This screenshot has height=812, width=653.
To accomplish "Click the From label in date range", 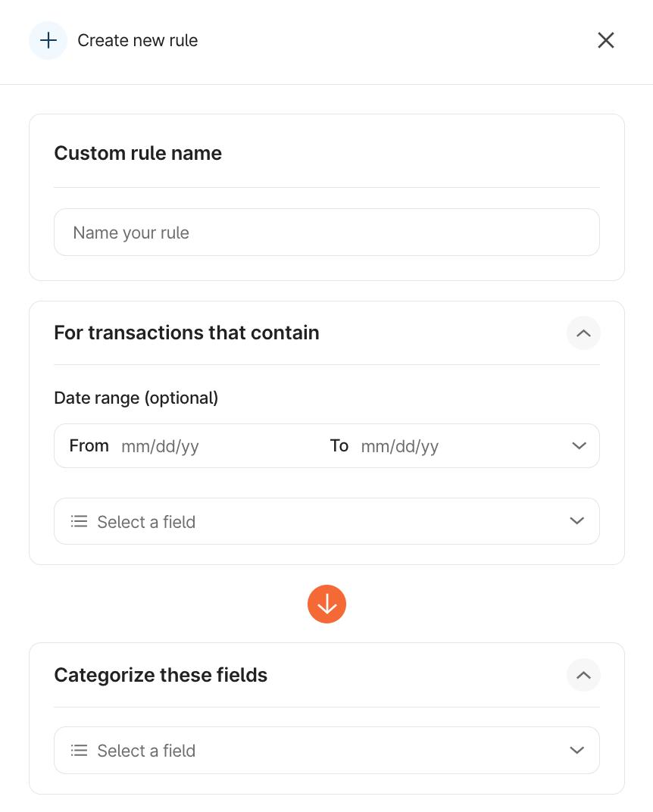I will 89,445.
